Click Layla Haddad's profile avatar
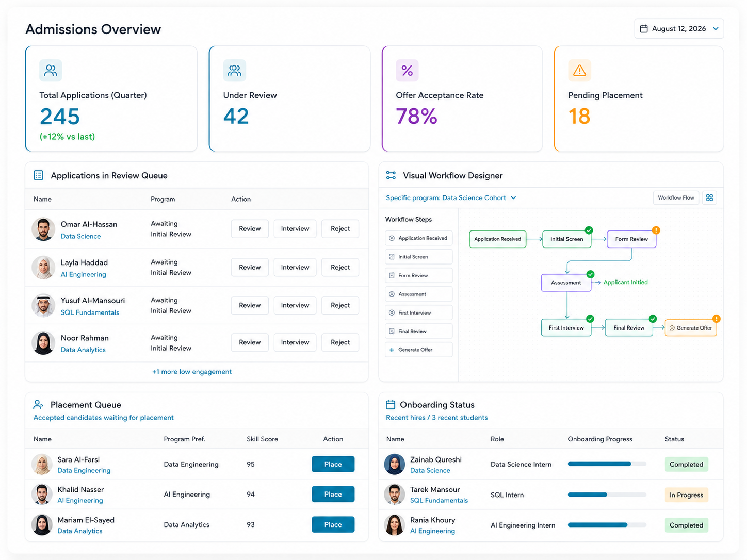747x560 pixels. pyautogui.click(x=43, y=268)
